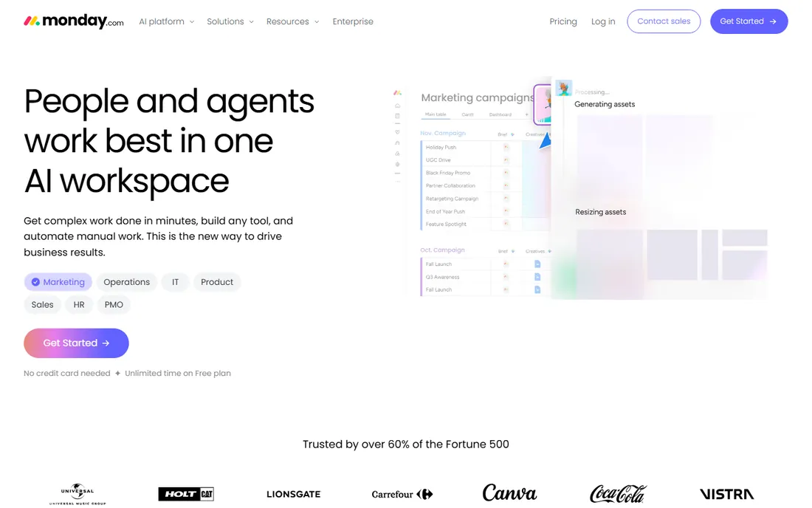The height and width of the screenshot is (508, 812).
Task: Switch to Dashboard tab in board preview
Action: click(500, 114)
